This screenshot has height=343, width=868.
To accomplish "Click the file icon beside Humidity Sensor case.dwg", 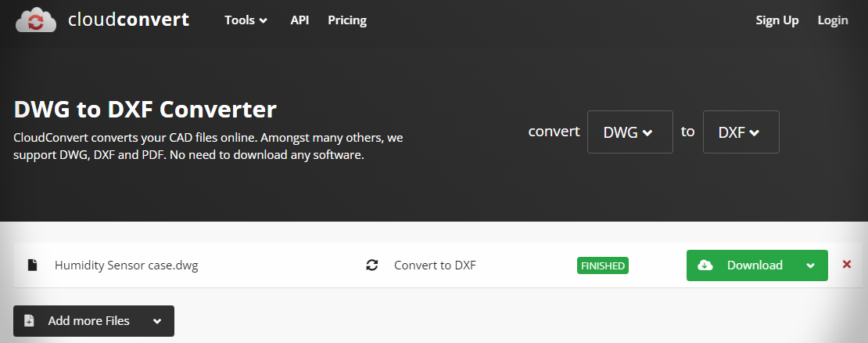I will pos(33,265).
